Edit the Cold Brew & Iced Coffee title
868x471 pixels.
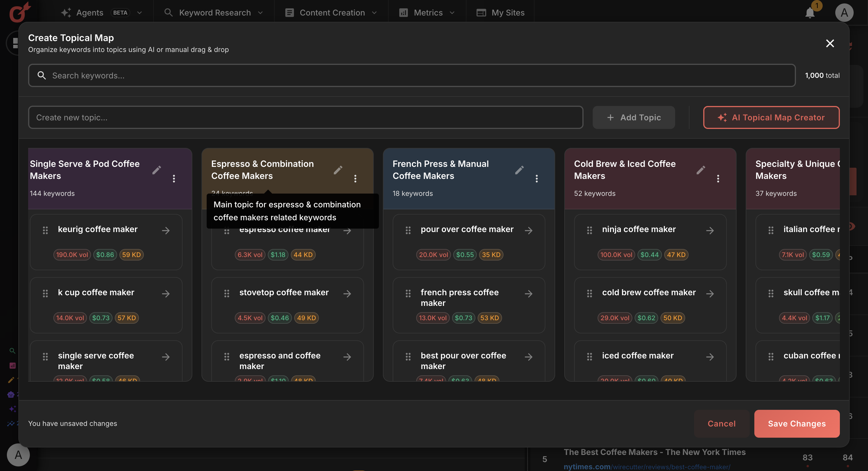(x=701, y=170)
